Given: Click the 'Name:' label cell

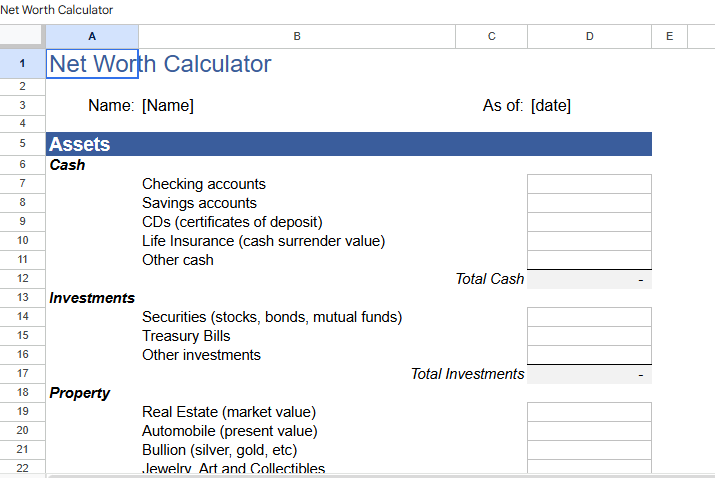Looking at the screenshot, I should 111,105.
